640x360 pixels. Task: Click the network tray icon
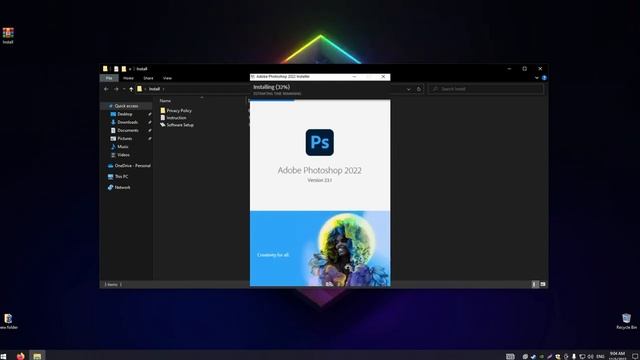(x=582, y=357)
